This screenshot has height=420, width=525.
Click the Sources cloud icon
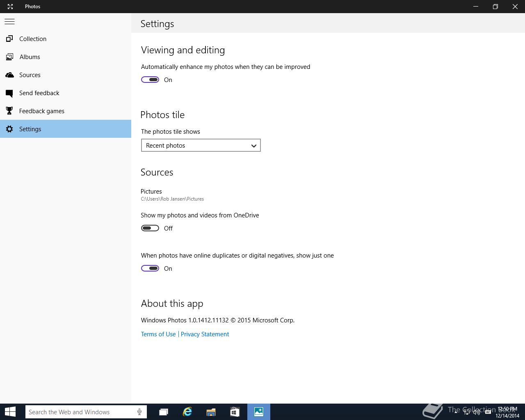coord(9,75)
